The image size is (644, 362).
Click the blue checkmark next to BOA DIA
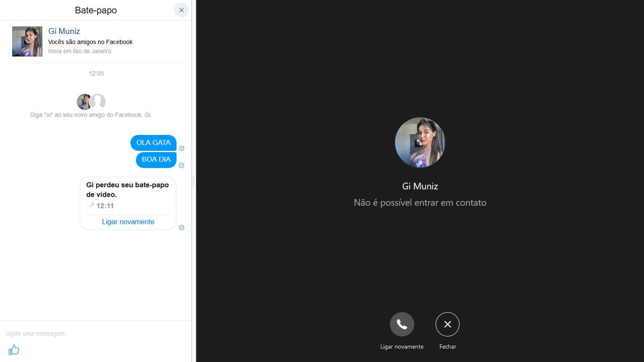coord(182,165)
